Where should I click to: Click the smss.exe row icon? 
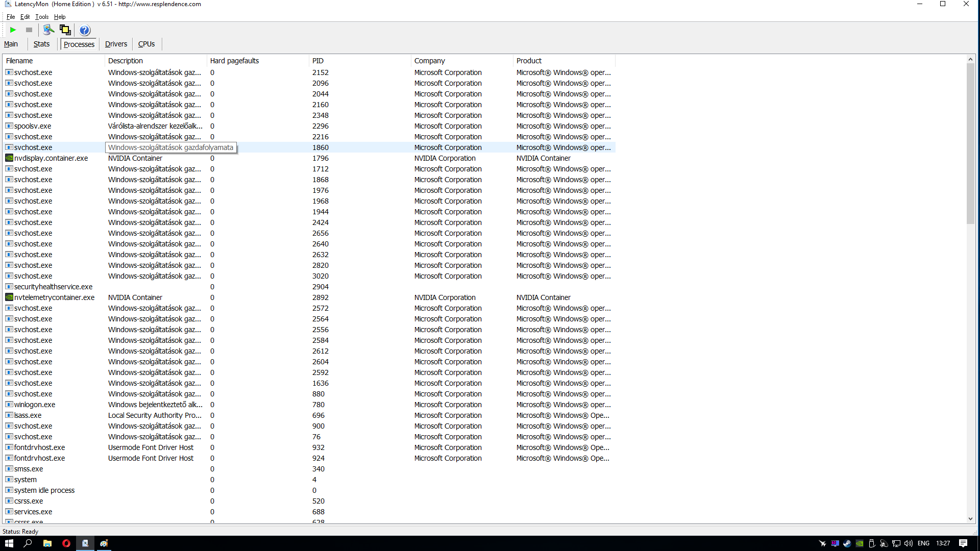(x=9, y=469)
